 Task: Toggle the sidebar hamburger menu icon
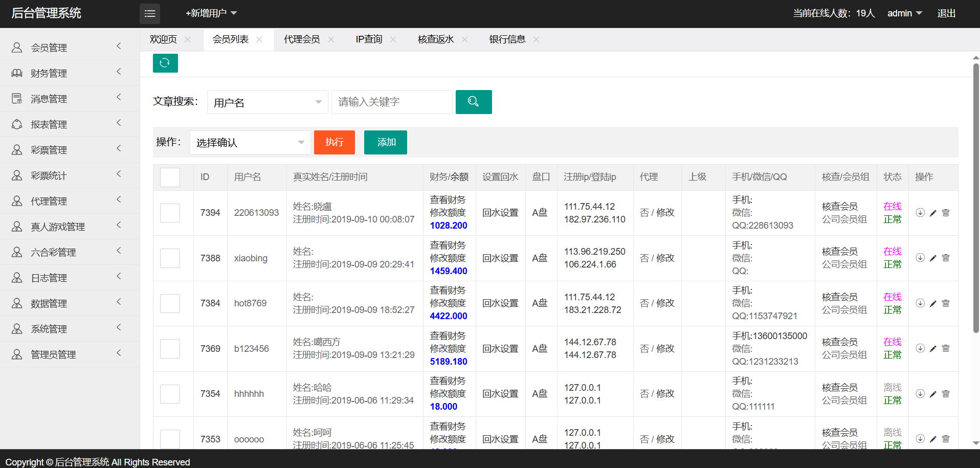pos(149,13)
